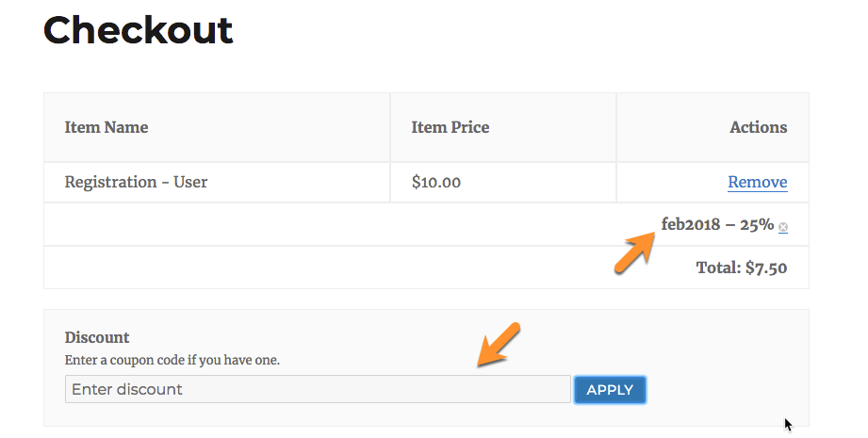Select the Item Price column header

450,127
